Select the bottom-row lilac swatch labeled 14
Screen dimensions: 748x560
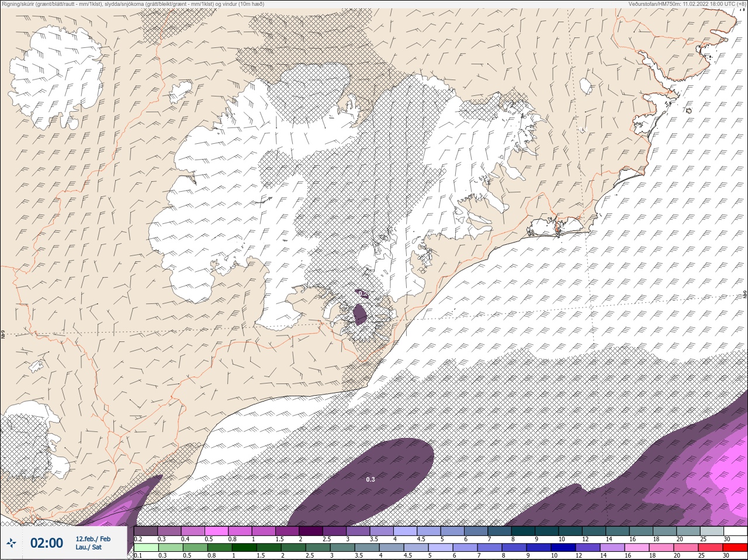[x=612, y=548]
